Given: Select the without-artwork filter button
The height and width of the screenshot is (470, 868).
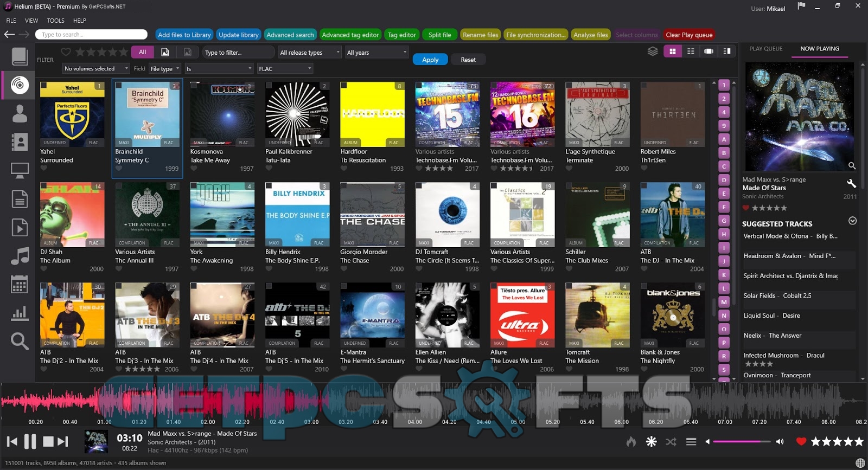Looking at the screenshot, I should (x=187, y=52).
